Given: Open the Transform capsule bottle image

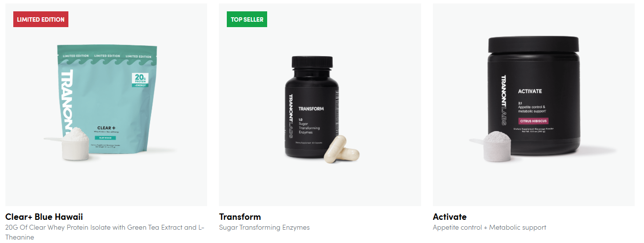Looking at the screenshot, I should (x=320, y=104).
